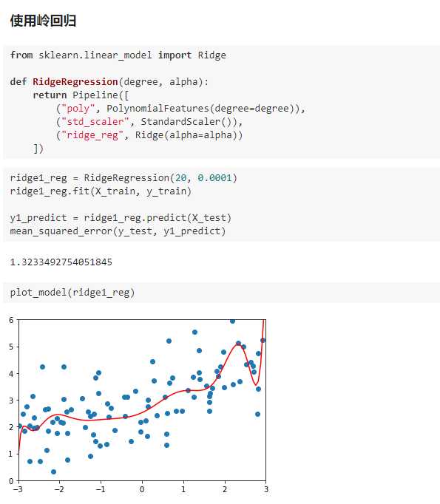Click the lowest blue scatter point
The height and width of the screenshot is (504, 440).
tap(54, 472)
